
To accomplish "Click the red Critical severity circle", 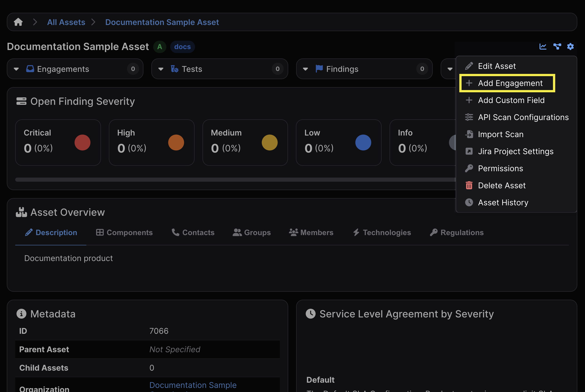I will [x=82, y=143].
